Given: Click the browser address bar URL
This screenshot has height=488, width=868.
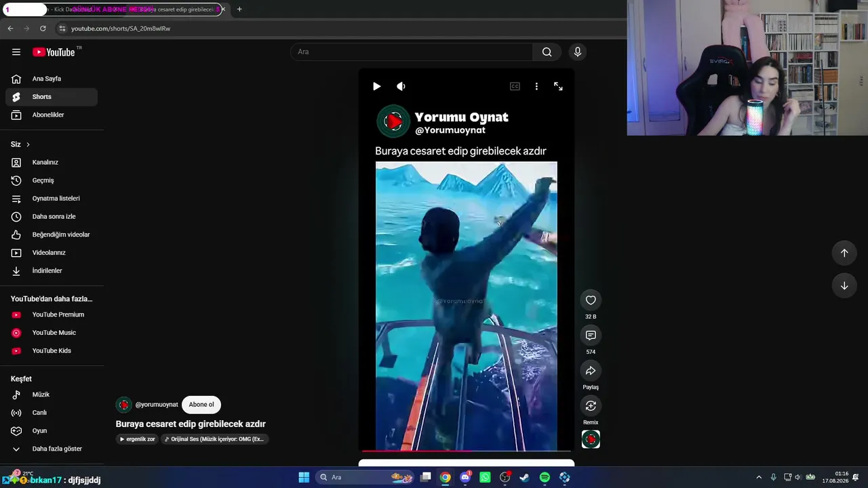Looking at the screenshot, I should [x=121, y=28].
